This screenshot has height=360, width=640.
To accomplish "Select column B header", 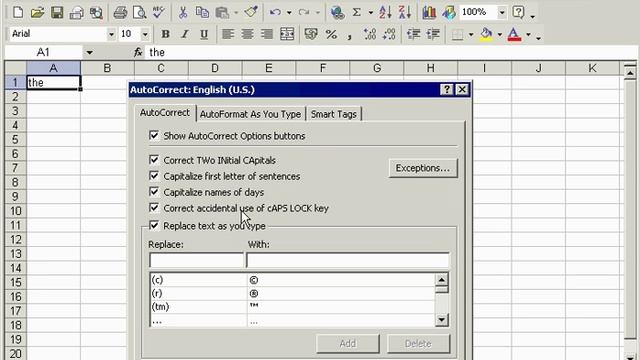I will coord(107,68).
